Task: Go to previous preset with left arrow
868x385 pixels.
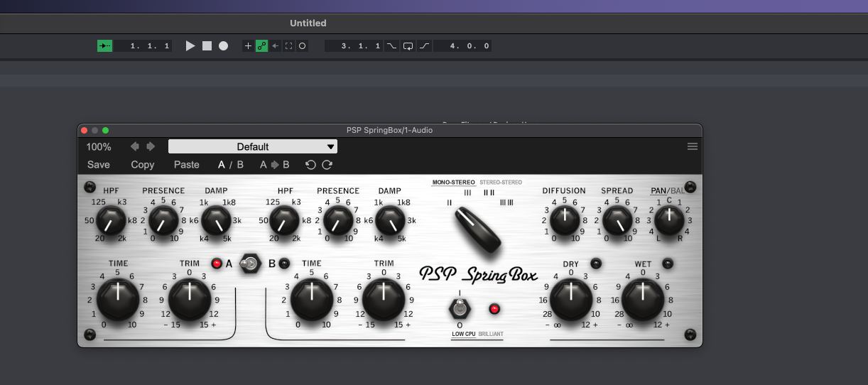Action: click(135, 146)
